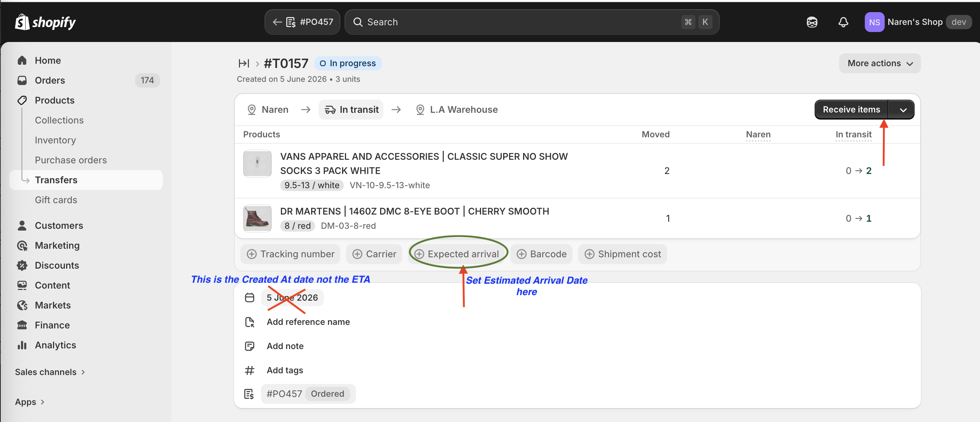Image resolution: width=980 pixels, height=422 pixels.
Task: Add a Barcode
Action: click(x=541, y=254)
